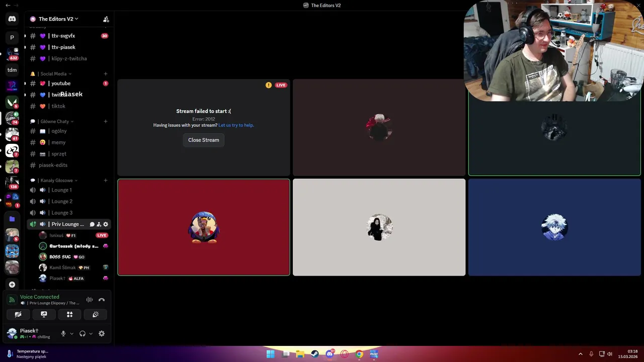Open Opera GX from the taskbar

(x=345, y=354)
